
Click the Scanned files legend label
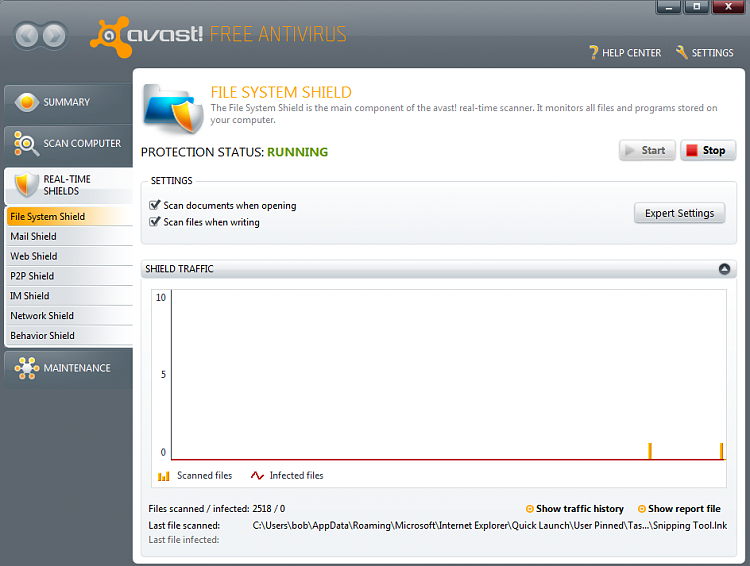205,476
